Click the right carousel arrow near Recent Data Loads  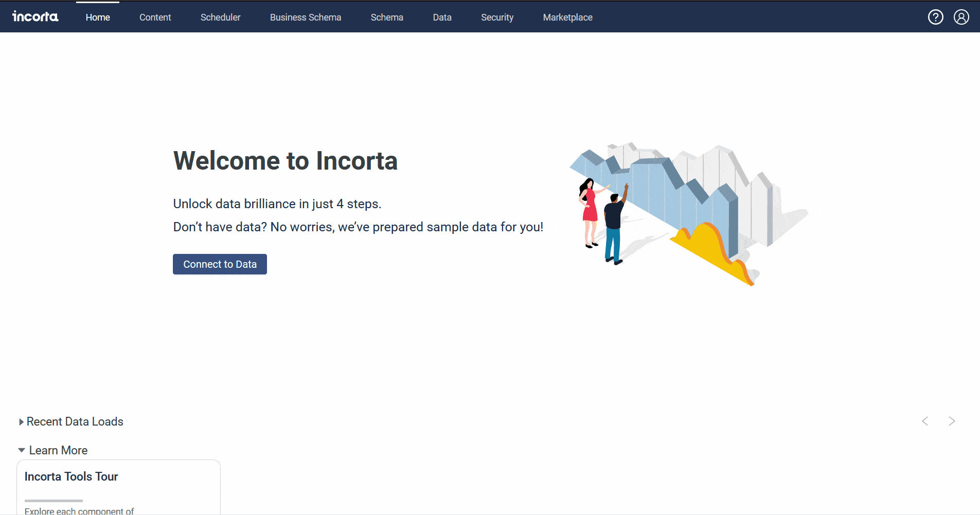point(952,421)
